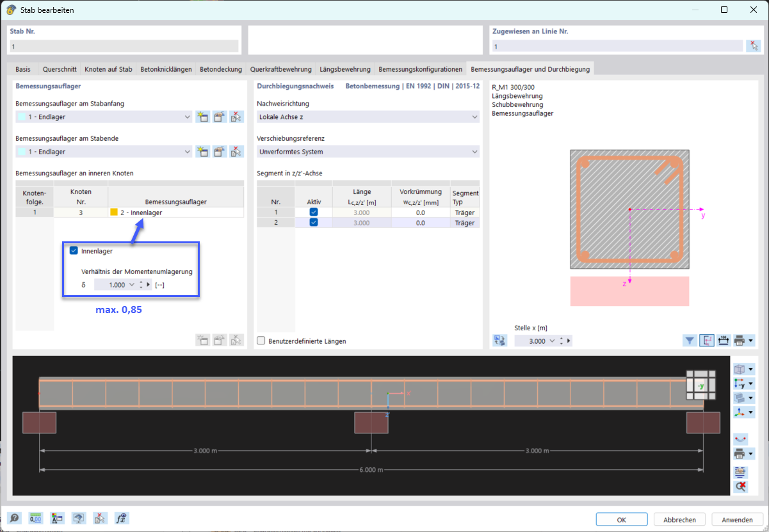This screenshot has height=532, width=769.
Task: Select the 2 - Innenlager table cell
Action: pos(176,212)
